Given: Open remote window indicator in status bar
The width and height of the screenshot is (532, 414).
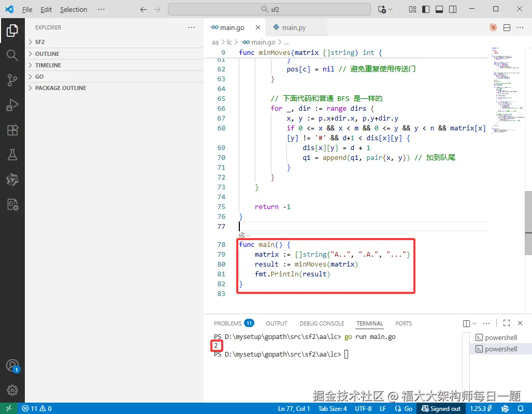Looking at the screenshot, I should click(x=9, y=408).
